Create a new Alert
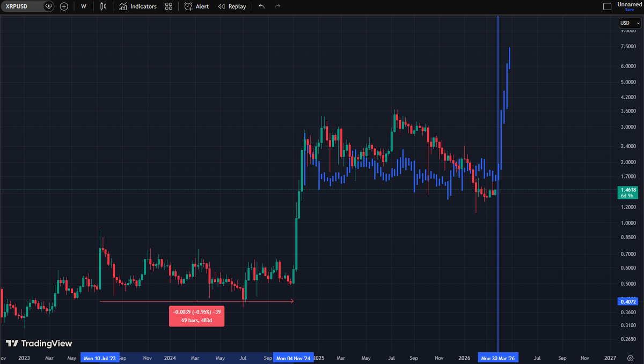 pos(196,6)
